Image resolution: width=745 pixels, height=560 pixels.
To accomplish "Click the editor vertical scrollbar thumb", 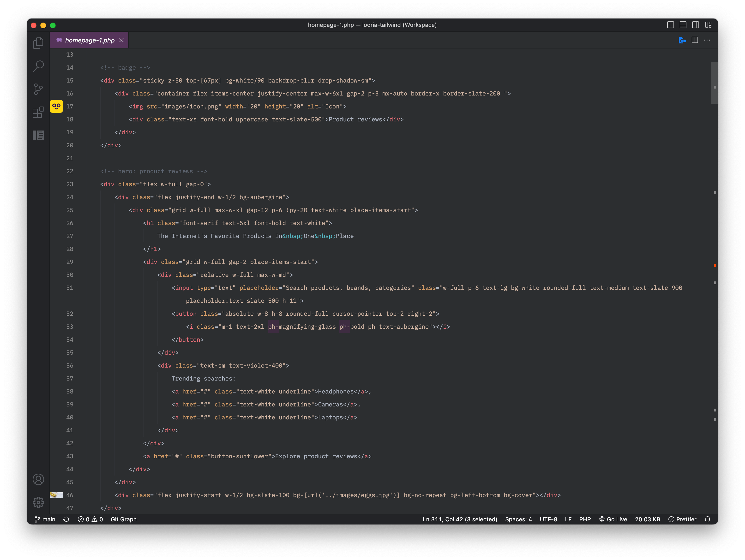I will click(714, 83).
